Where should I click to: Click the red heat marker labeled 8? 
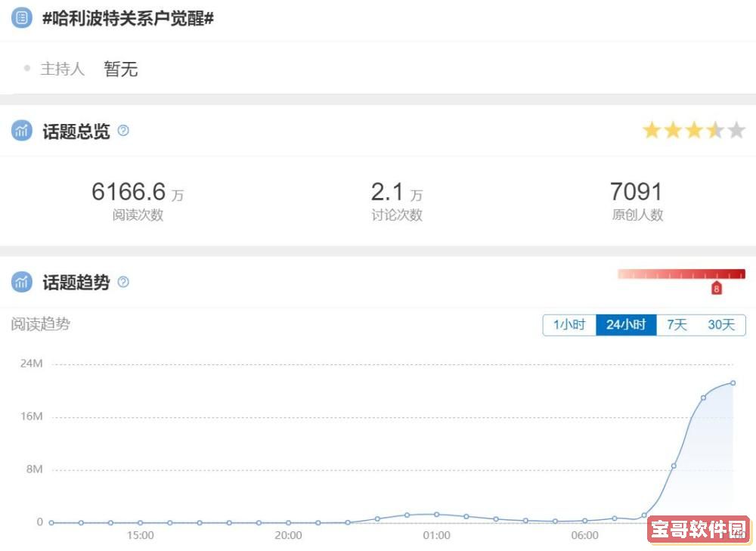tap(717, 288)
